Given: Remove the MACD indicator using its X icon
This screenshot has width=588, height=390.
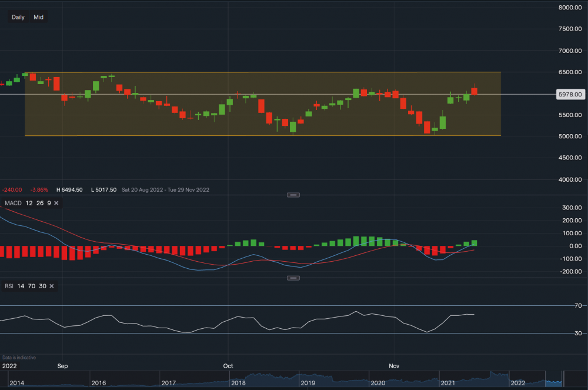Looking at the screenshot, I should [x=56, y=203].
